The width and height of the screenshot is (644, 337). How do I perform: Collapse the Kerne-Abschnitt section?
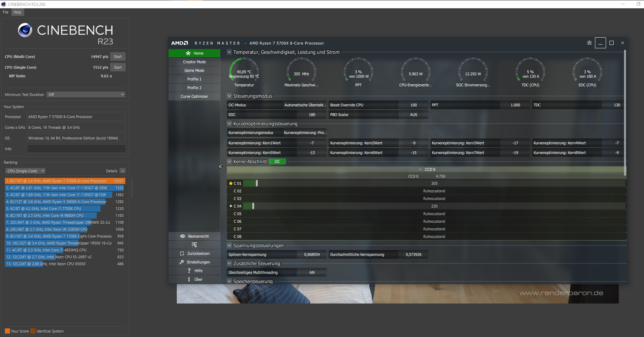point(229,162)
